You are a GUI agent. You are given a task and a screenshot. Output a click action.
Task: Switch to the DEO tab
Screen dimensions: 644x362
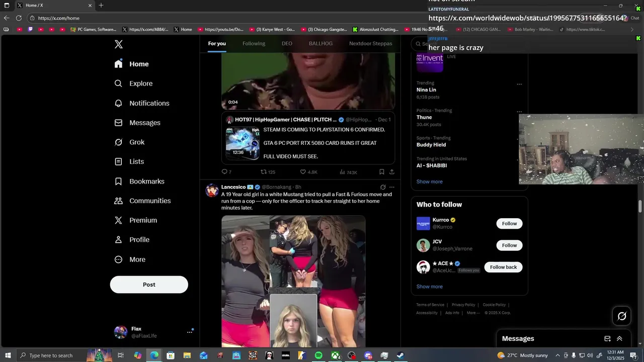(x=287, y=44)
